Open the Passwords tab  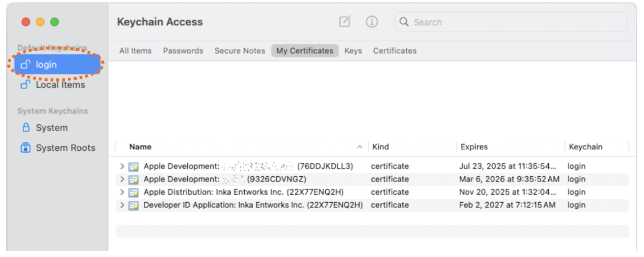click(183, 51)
